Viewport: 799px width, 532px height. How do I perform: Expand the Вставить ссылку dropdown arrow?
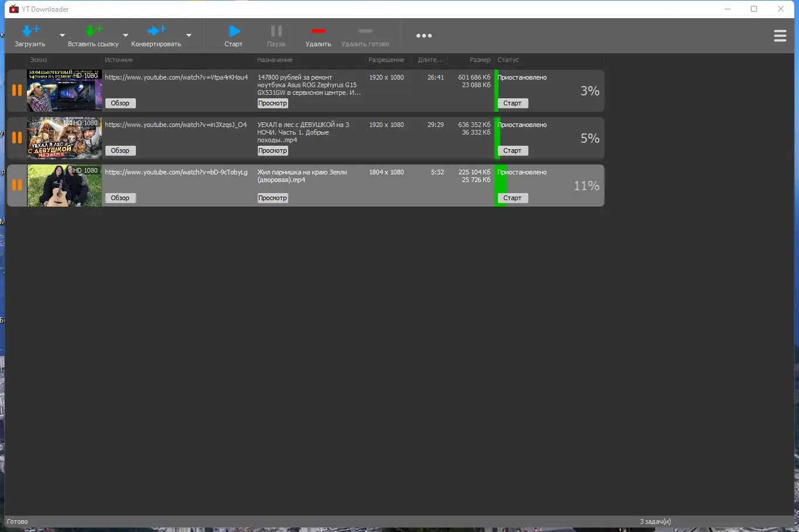click(x=125, y=36)
